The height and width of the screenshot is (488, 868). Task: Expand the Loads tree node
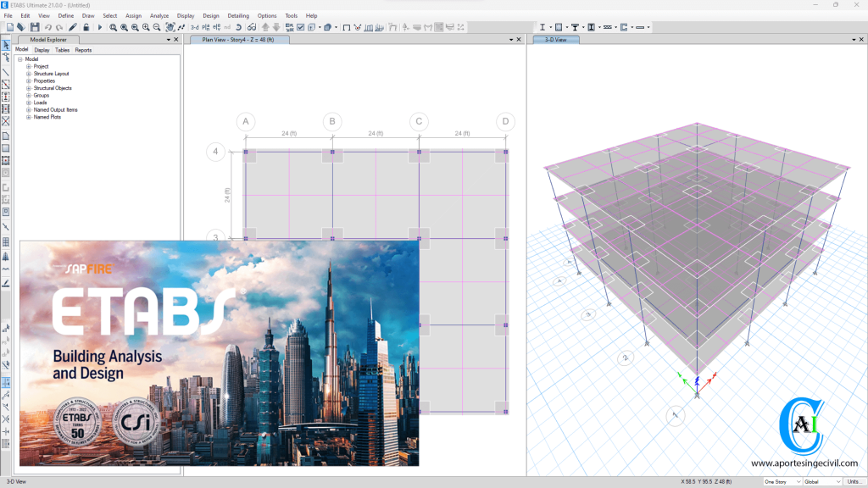(x=28, y=103)
